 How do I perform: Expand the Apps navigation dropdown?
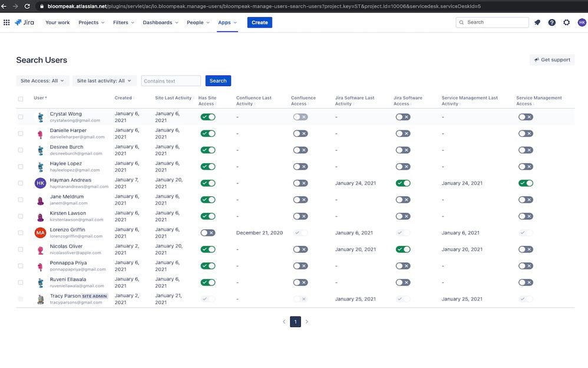coord(226,22)
